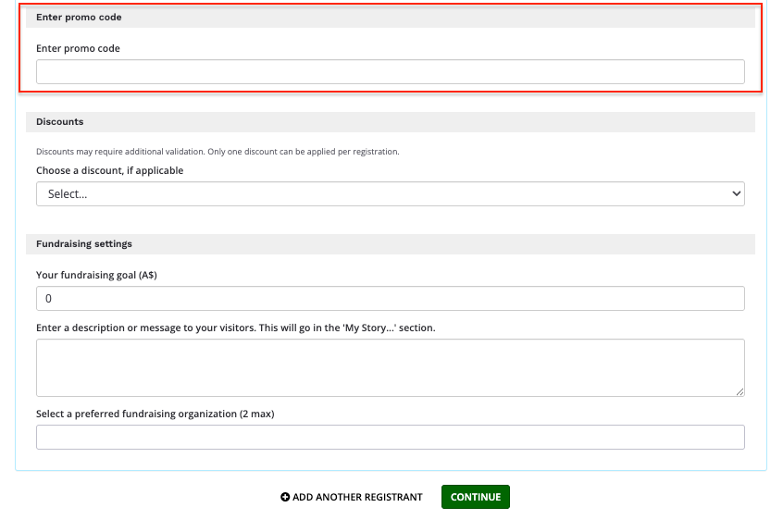Click the 'Choose a discount, if applicable' label
This screenshot has width=783, height=532.
pos(109,170)
